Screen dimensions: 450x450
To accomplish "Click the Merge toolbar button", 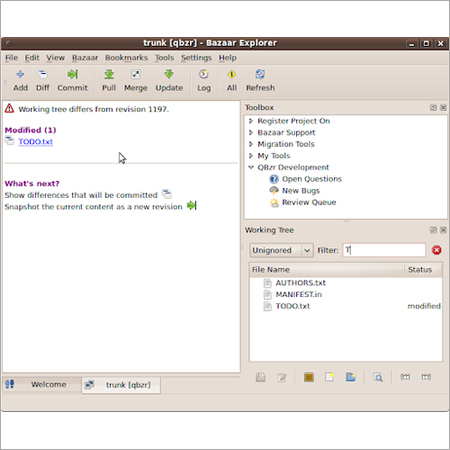I will pos(136,80).
